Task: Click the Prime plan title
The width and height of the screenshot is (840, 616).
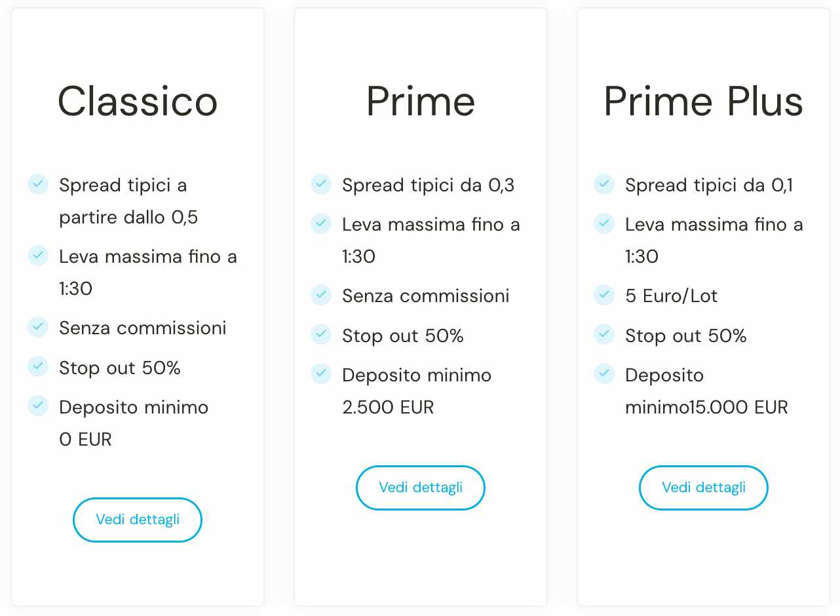Action: click(x=421, y=102)
